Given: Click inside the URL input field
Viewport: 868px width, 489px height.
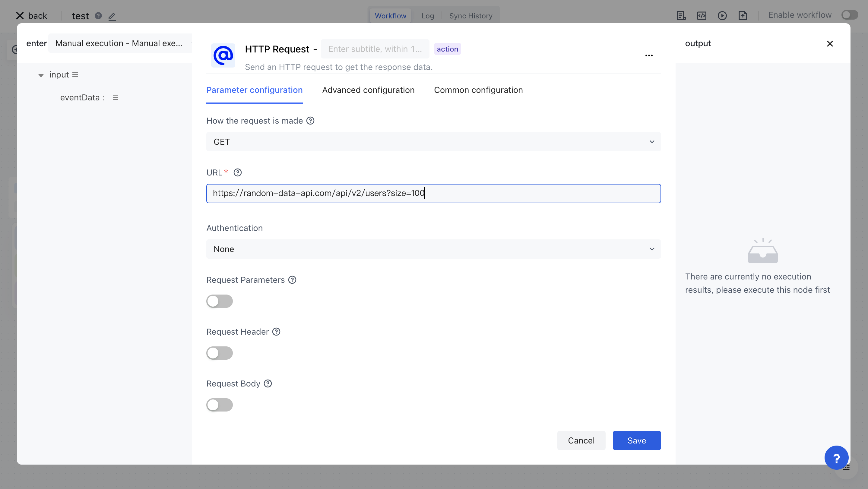Looking at the screenshot, I should click(433, 193).
